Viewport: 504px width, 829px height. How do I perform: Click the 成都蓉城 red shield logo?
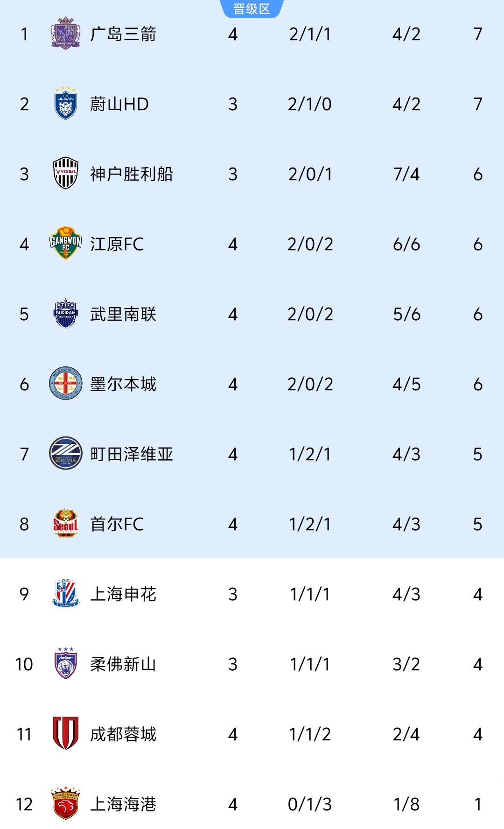coord(65,733)
